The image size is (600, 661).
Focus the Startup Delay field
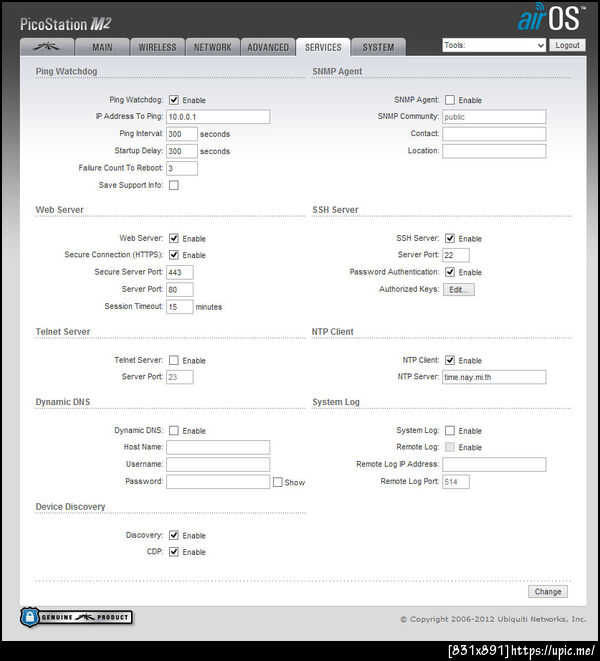coord(182,151)
